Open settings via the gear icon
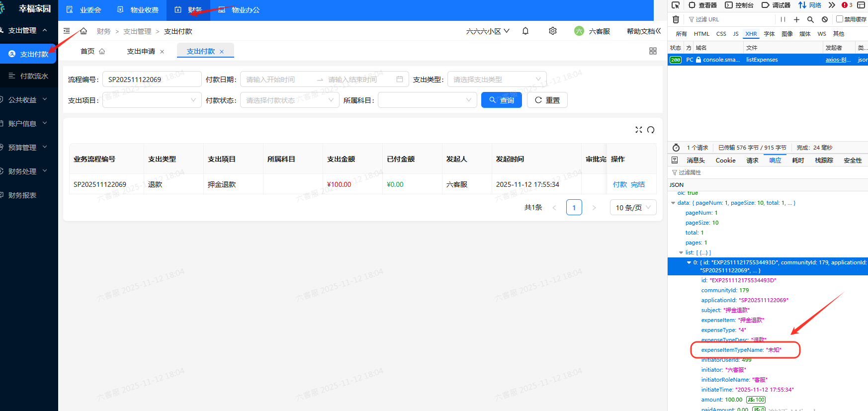The image size is (868, 411). pyautogui.click(x=552, y=31)
